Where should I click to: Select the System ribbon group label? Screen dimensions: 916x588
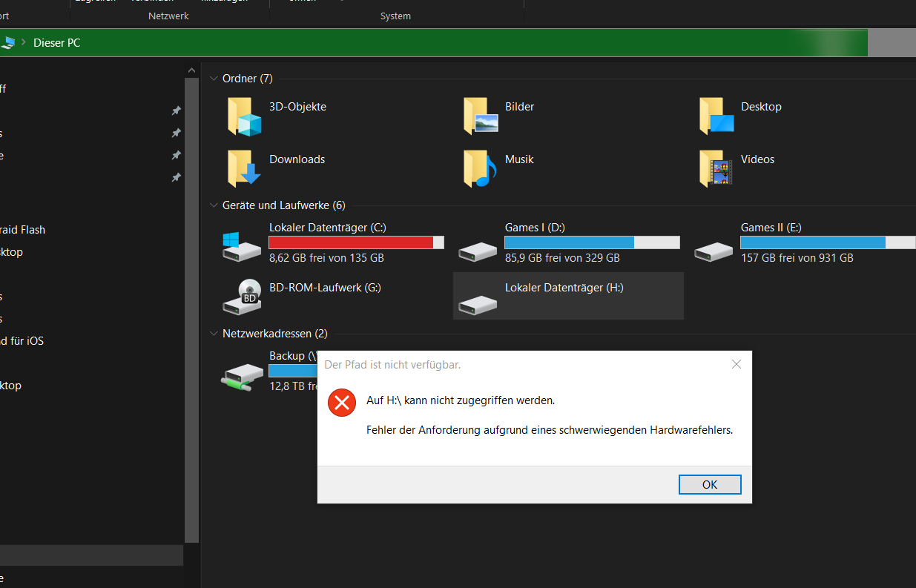pos(395,16)
